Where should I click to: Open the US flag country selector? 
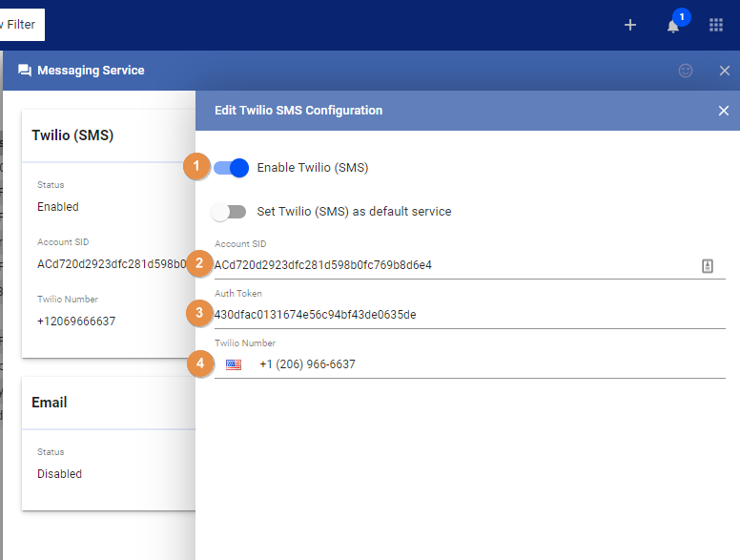coord(233,364)
